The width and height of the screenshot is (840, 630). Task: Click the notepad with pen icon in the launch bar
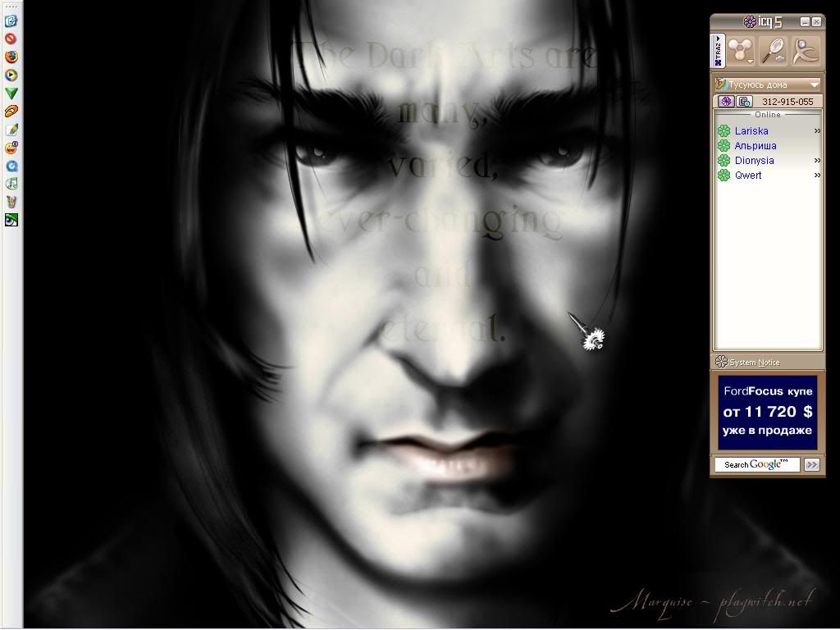[x=11, y=130]
